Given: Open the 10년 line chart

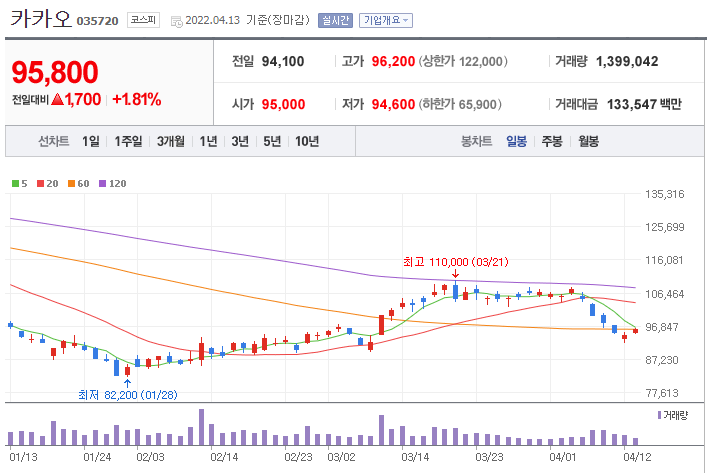Looking at the screenshot, I should (307, 142).
